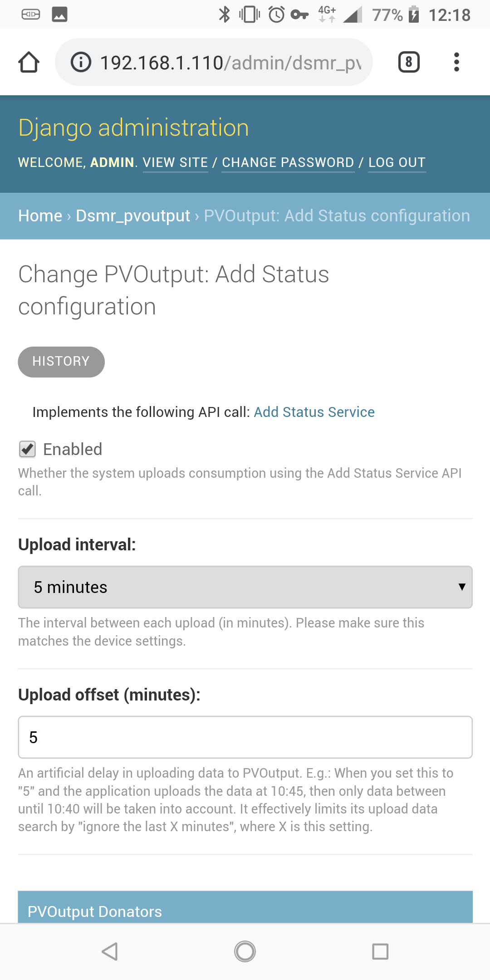This screenshot has width=490, height=980.
Task: Open the Chrome three-dot overflow menu
Action: (456, 62)
